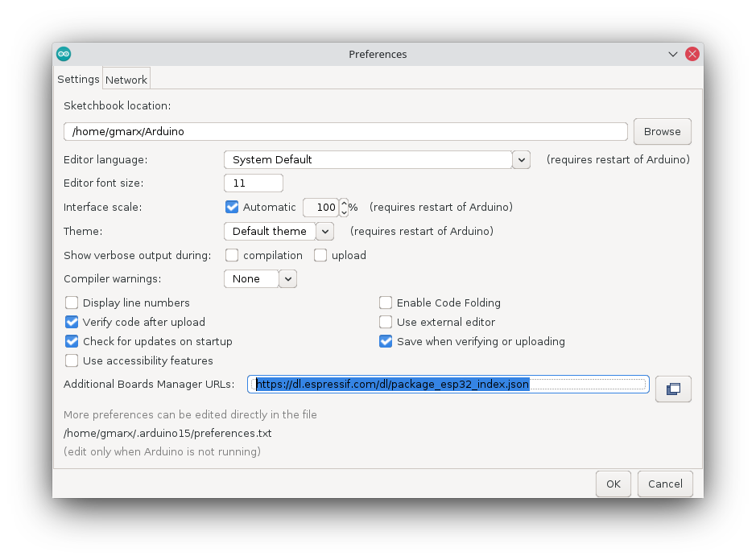The height and width of the screenshot is (560, 756).
Task: Switch to the Settings tab
Action: tap(78, 79)
